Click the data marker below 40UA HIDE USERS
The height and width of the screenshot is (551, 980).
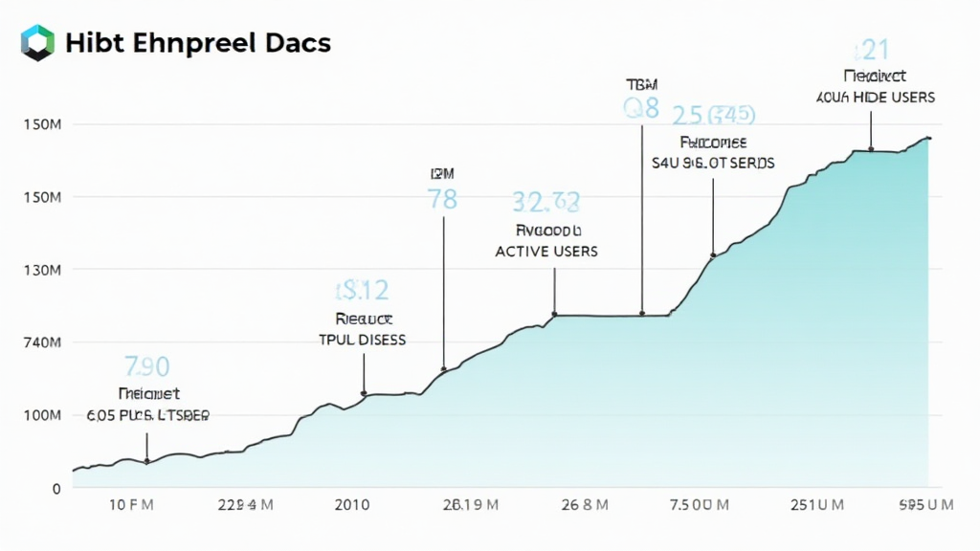pyautogui.click(x=871, y=150)
